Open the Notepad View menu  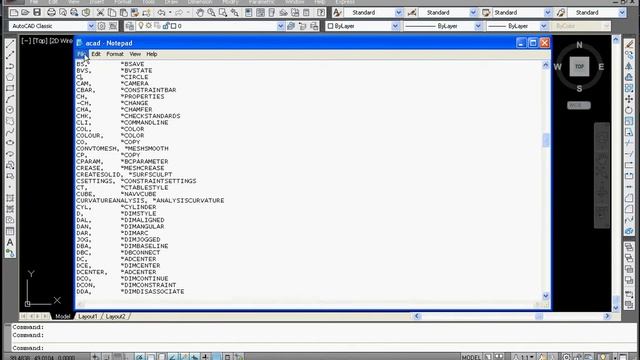[135, 54]
